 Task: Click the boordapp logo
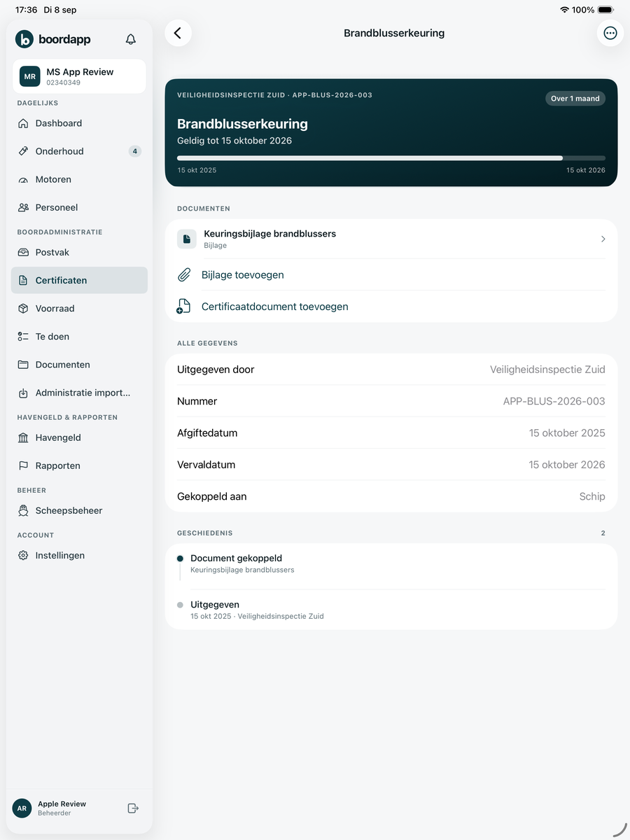click(53, 39)
